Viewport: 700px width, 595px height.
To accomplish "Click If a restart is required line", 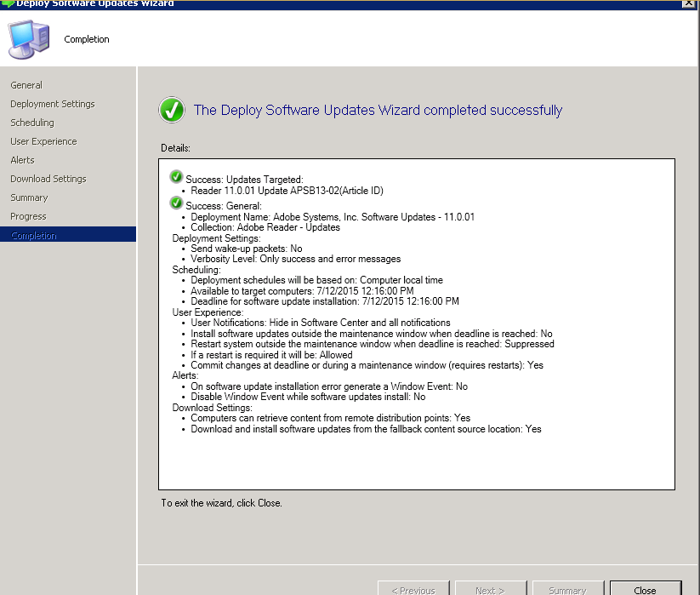I will (x=271, y=355).
